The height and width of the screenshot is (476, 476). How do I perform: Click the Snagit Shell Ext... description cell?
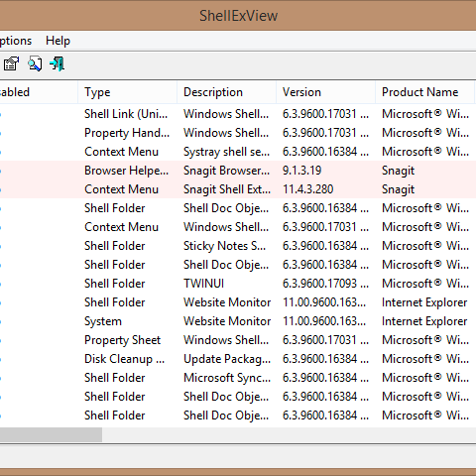tap(227, 189)
